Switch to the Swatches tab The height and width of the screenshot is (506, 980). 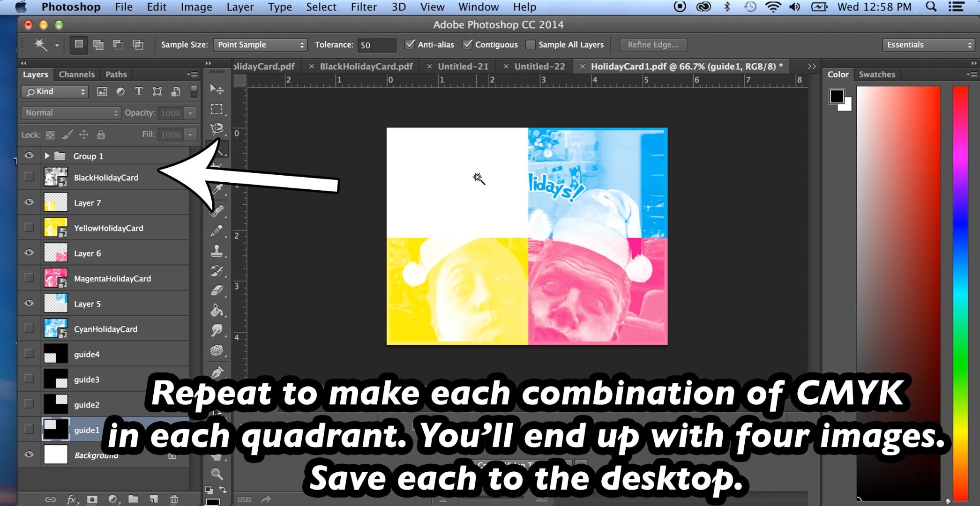(x=877, y=74)
